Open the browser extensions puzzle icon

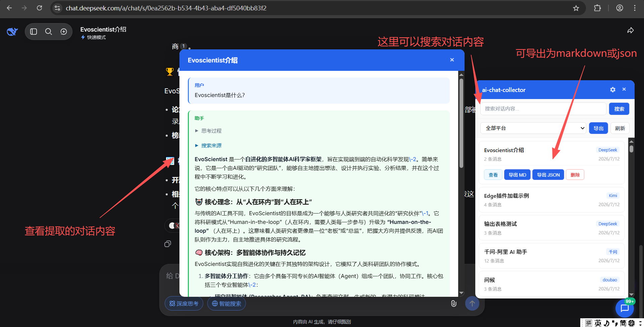tap(597, 8)
